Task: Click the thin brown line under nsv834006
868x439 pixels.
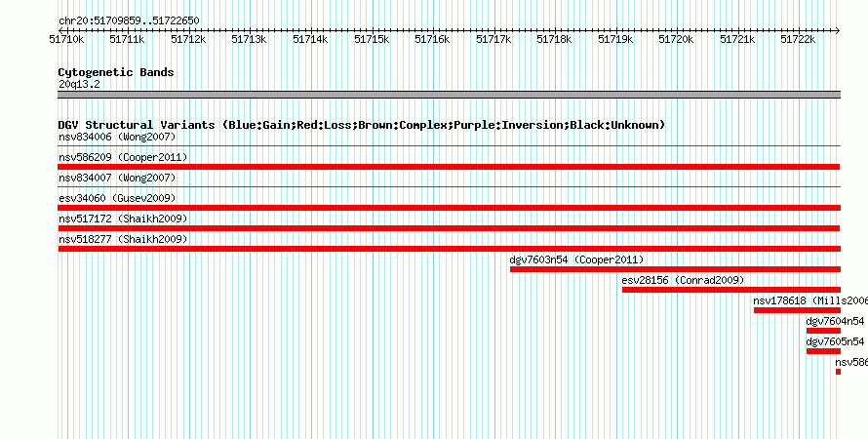Action: pos(449,146)
